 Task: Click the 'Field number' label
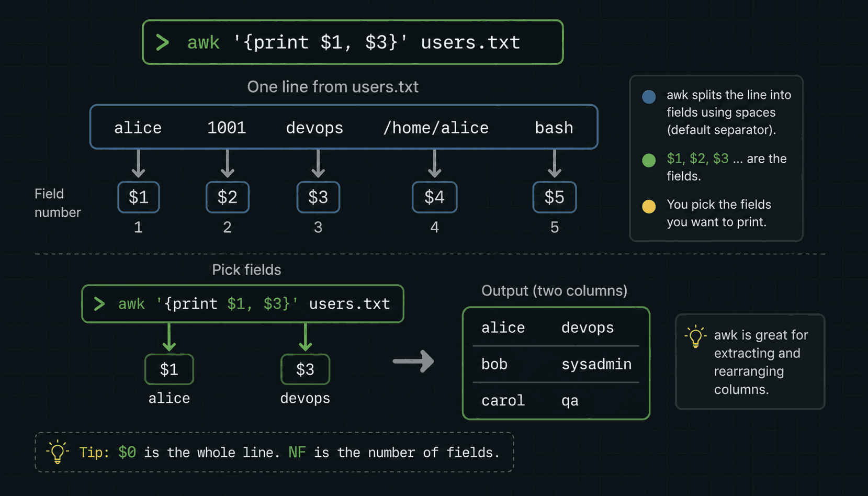pyautogui.click(x=58, y=203)
